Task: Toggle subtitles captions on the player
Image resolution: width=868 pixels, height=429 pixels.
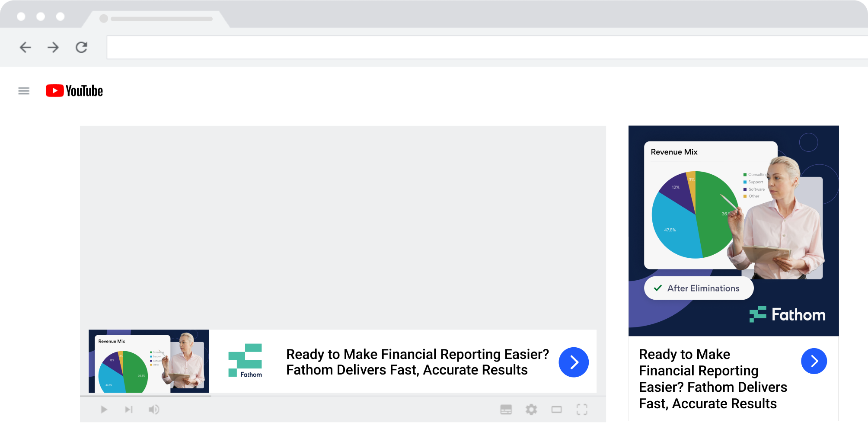Action: click(506, 409)
